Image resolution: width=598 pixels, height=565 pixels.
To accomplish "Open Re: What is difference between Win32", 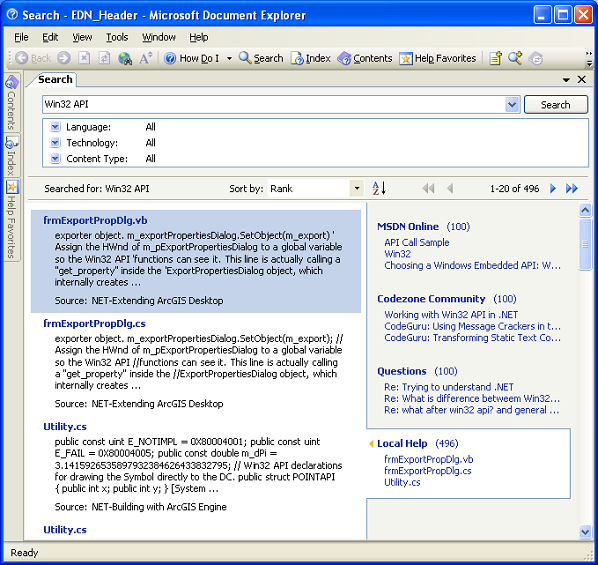I will coord(472,398).
